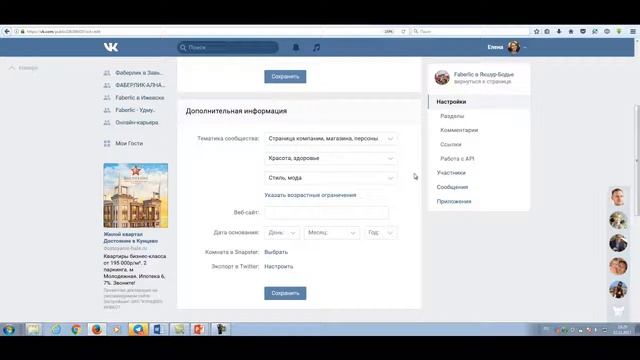640x360 pixels.
Task: Click the bottom Сохранить button
Action: (285, 293)
